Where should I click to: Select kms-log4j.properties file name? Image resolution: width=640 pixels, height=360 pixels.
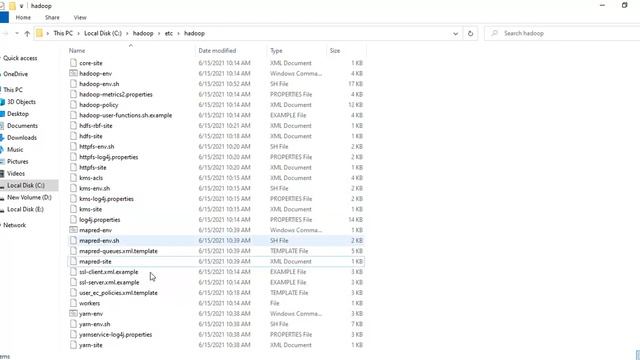tap(107, 199)
